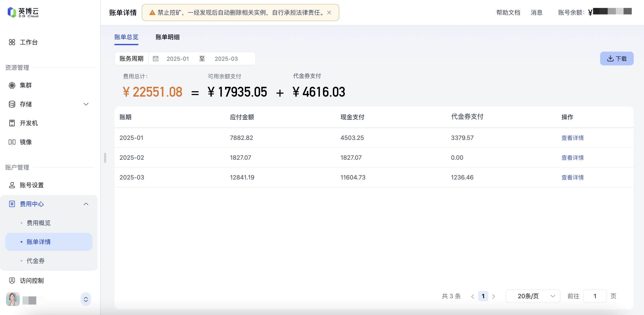Select 费用概览 in the sidebar
Screen dimensions: 644x315
click(38, 223)
